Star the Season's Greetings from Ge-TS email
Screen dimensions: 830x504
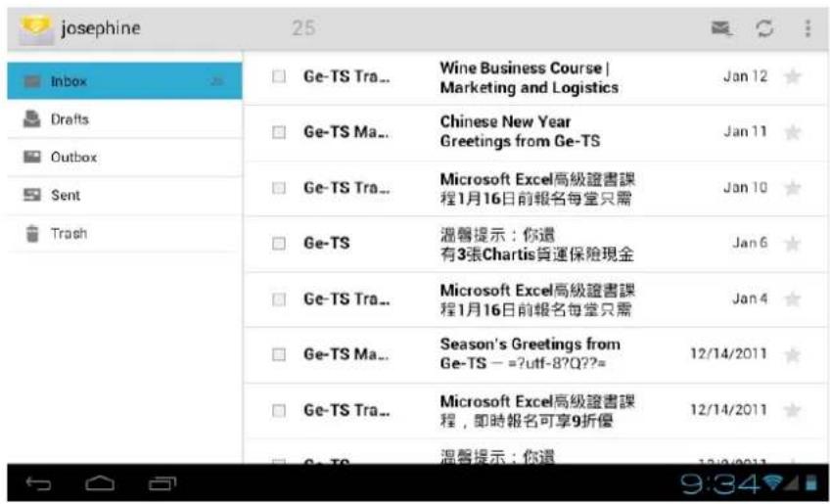click(793, 354)
